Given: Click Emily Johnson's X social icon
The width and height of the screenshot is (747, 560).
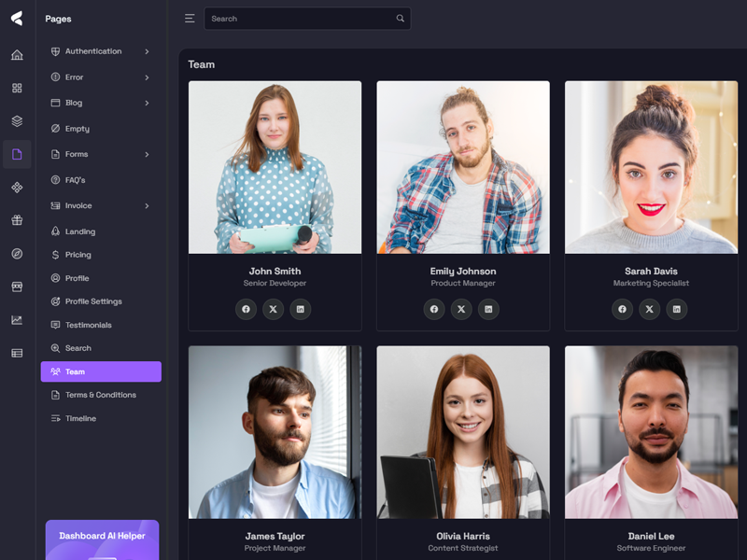Looking at the screenshot, I should click(x=461, y=309).
